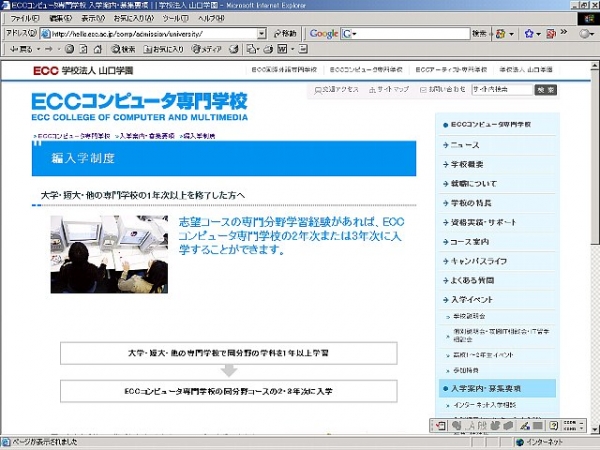Open the ツール(T) menu
Image resolution: width=600 pixels, height=450 pixels.
(174, 18)
